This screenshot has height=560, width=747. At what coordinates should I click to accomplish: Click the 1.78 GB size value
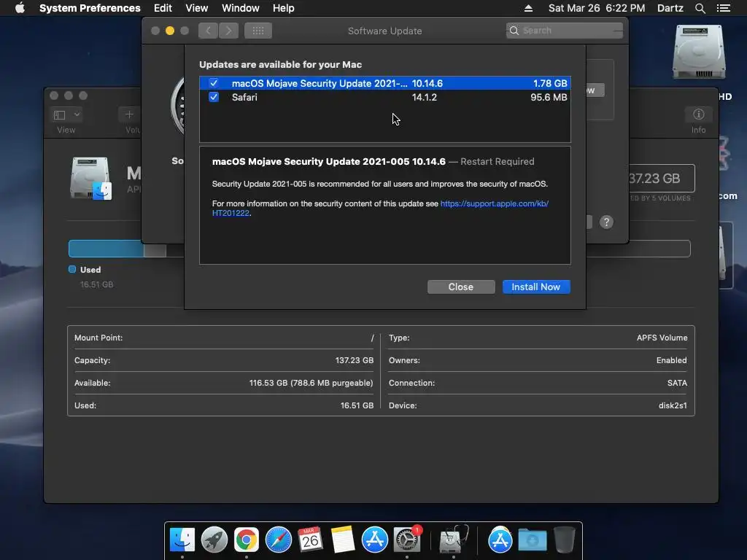pos(550,83)
